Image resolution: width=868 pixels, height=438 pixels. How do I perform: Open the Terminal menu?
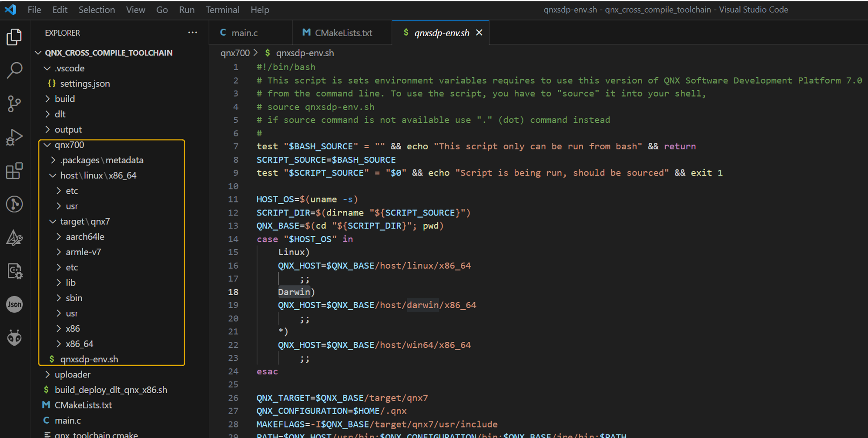tap(222, 10)
